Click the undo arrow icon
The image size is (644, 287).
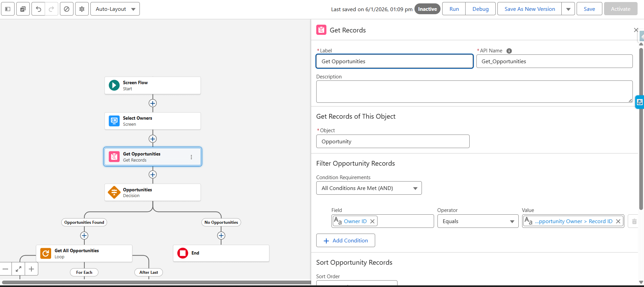38,9
